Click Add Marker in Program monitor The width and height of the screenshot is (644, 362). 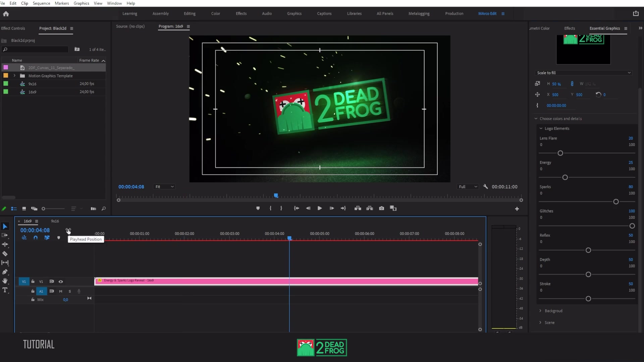pyautogui.click(x=258, y=208)
